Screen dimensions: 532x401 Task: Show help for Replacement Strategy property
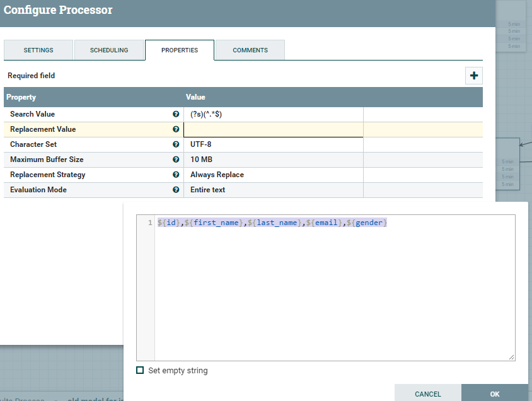pyautogui.click(x=176, y=175)
